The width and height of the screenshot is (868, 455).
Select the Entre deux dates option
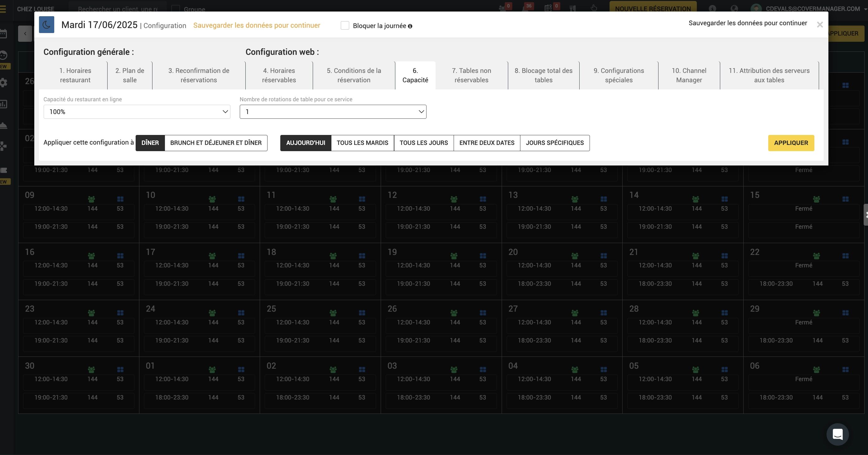[x=487, y=143]
